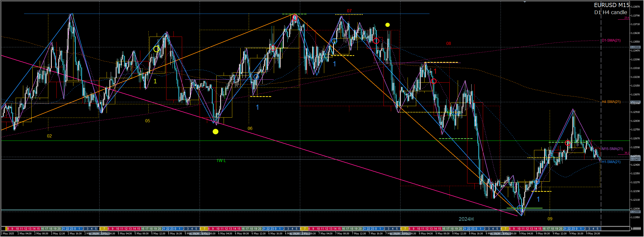Click the large yellow dot below the 06 low
The width and height of the screenshot is (644, 237).
(215, 132)
